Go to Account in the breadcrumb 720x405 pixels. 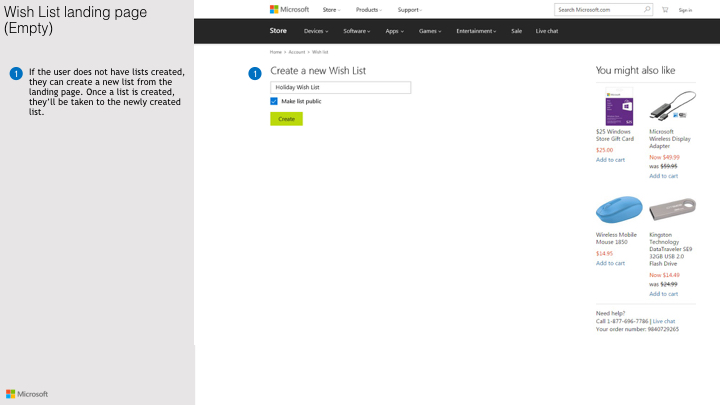[x=297, y=52]
